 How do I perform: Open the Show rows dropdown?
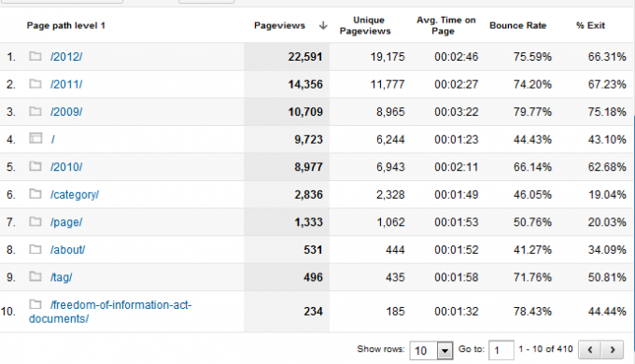(x=430, y=350)
